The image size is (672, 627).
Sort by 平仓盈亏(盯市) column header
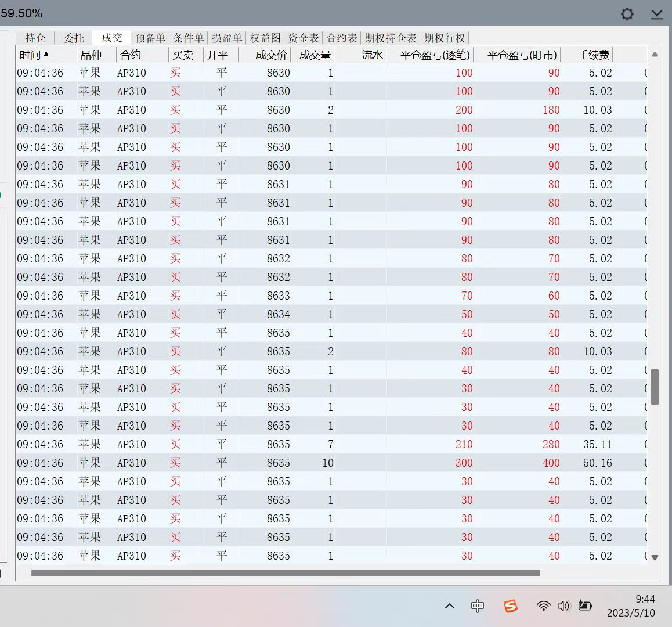click(x=517, y=55)
